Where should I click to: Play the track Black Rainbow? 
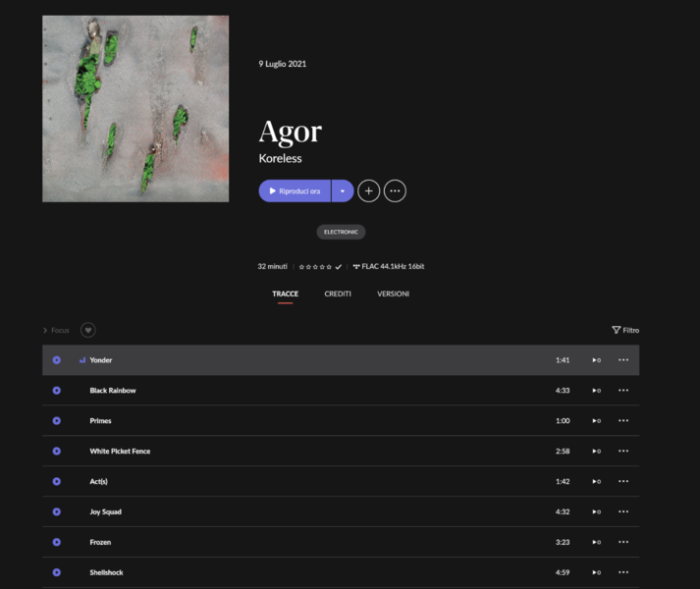[x=56, y=391]
